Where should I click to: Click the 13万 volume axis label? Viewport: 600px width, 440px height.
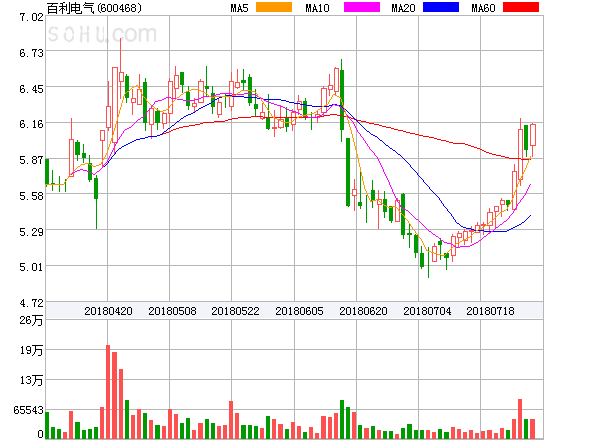pyautogui.click(x=31, y=380)
